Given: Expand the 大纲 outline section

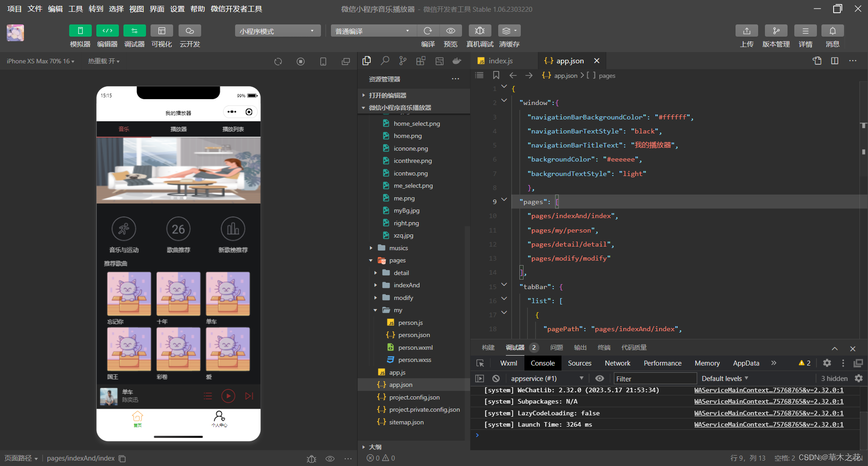Looking at the screenshot, I should coord(375,447).
